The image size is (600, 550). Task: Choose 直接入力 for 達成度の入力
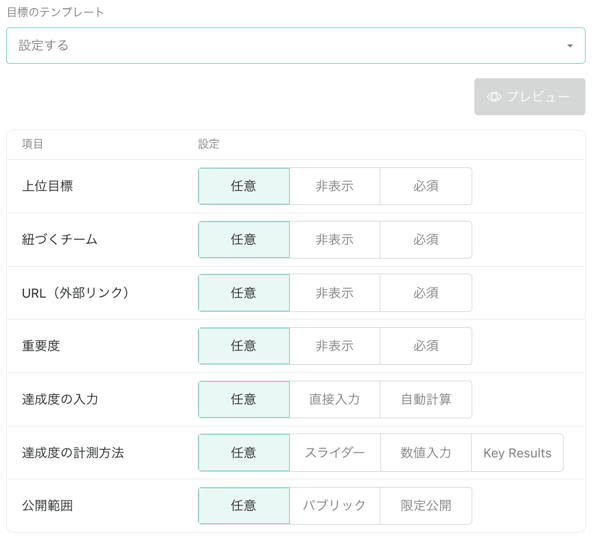click(334, 399)
